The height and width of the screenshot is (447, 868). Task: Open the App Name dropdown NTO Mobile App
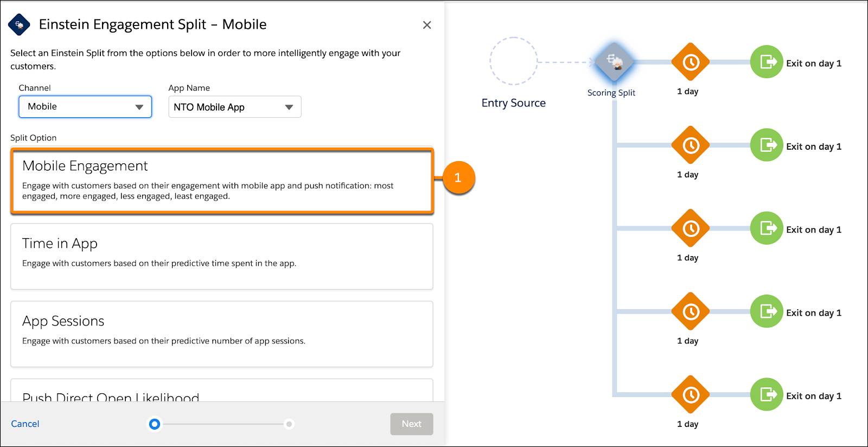pyautogui.click(x=234, y=107)
